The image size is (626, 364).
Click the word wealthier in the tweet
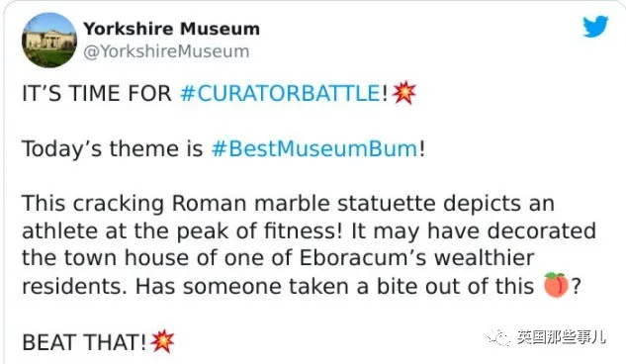click(x=484, y=258)
